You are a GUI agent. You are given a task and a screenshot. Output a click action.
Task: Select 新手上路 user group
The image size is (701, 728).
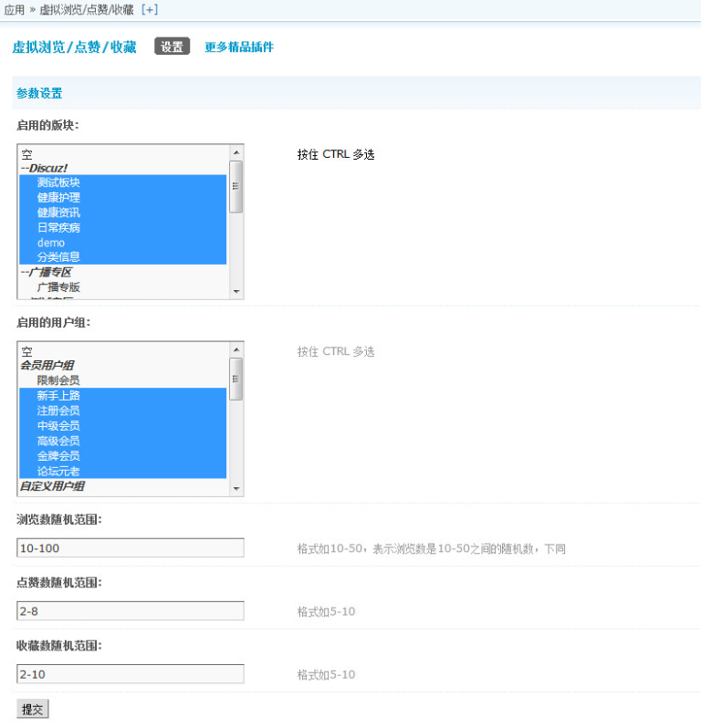[122, 396]
